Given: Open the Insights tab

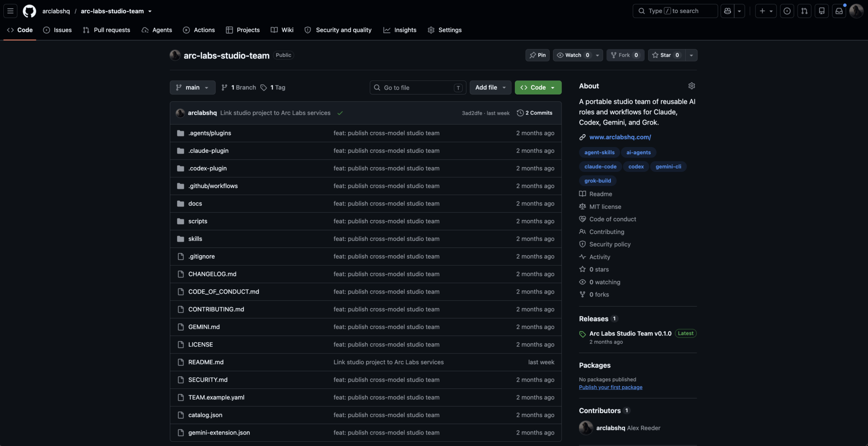Looking at the screenshot, I should coord(400,30).
